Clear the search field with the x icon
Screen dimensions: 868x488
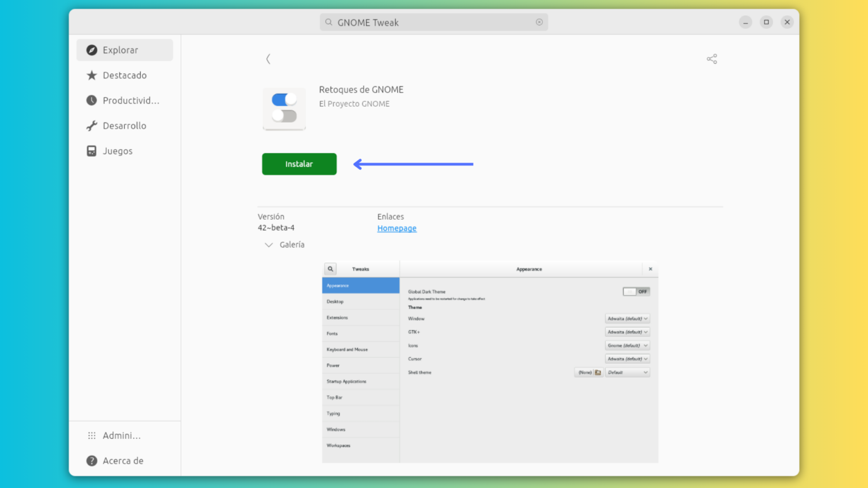click(x=539, y=21)
